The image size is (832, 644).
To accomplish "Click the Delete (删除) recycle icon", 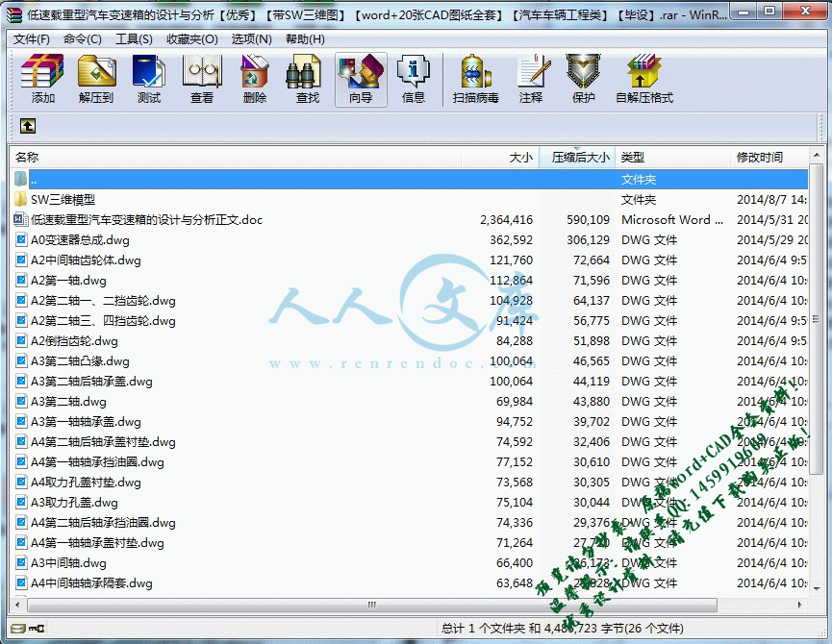I will (x=255, y=80).
